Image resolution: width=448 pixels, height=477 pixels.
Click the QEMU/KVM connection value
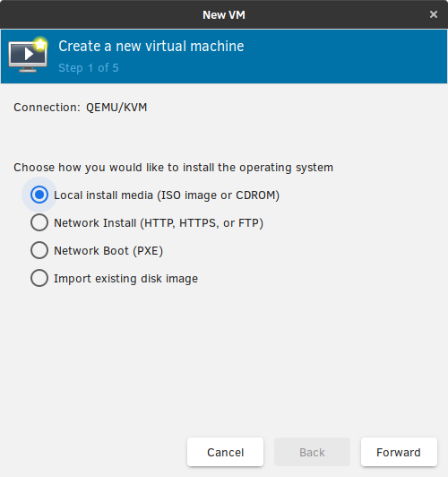pyautogui.click(x=116, y=108)
